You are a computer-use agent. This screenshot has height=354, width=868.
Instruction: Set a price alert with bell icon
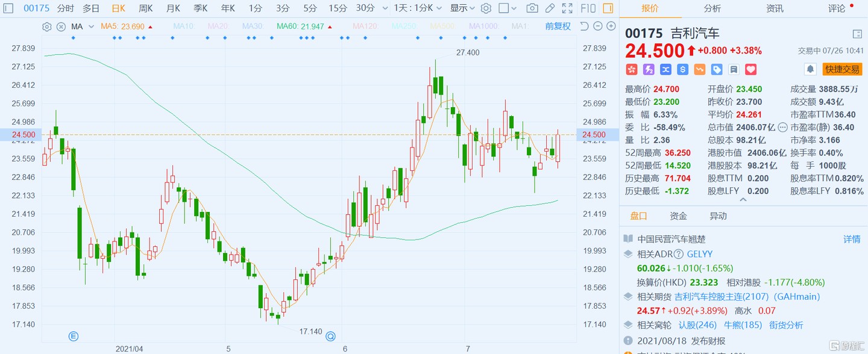pyautogui.click(x=811, y=69)
